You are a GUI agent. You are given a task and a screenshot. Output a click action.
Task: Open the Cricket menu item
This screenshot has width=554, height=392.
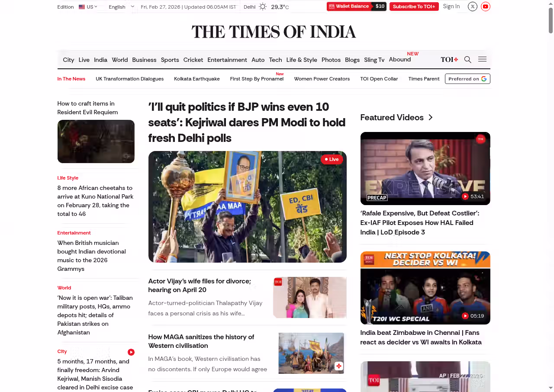point(193,60)
